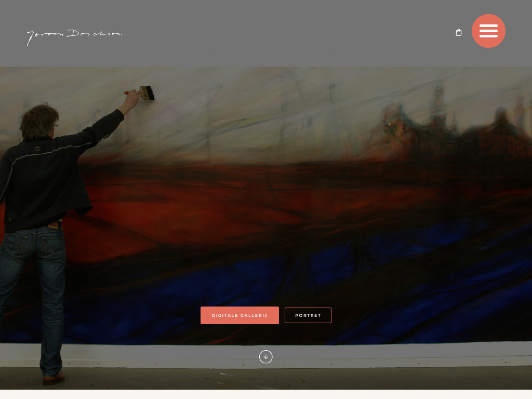Click the leather patch on painter's jeans
This screenshot has width=532, height=399.
tap(53, 225)
